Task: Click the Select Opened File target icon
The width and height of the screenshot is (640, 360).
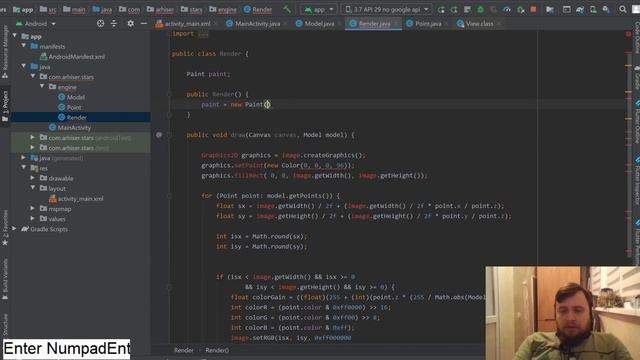Action: [x=100, y=24]
